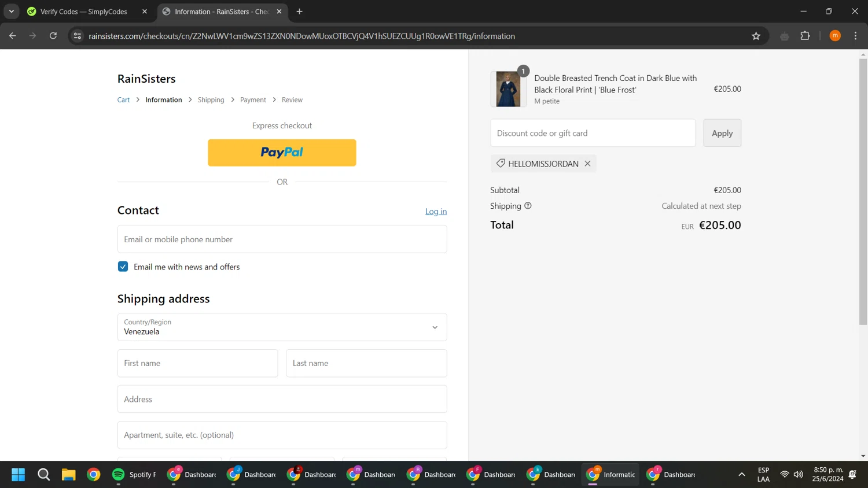
Task: Open the volume speaker icon
Action: [799, 475]
